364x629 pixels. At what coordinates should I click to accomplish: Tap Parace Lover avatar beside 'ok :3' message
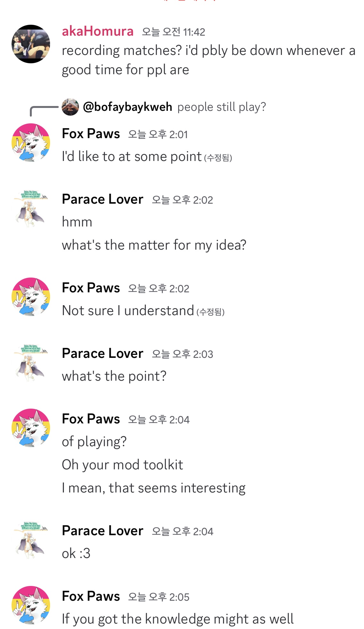coord(31,540)
